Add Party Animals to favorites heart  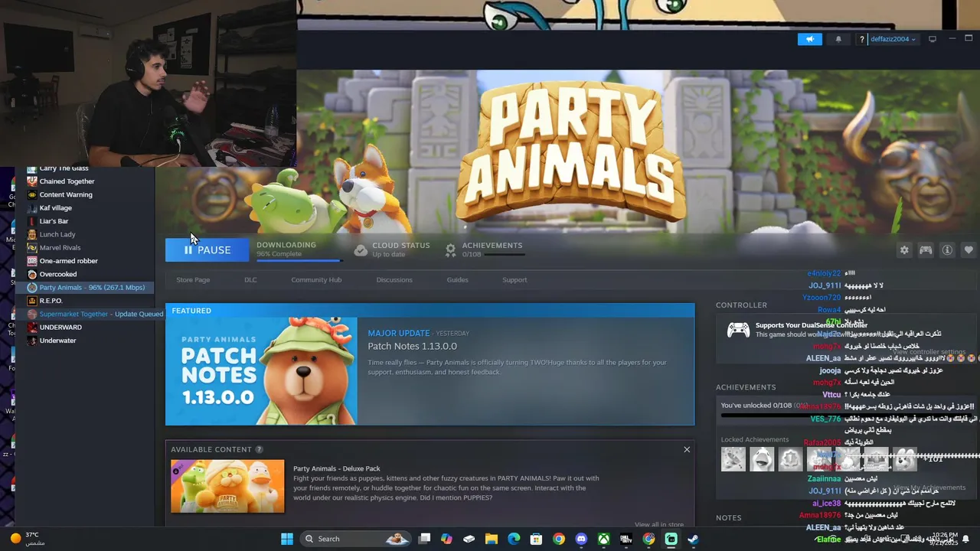[969, 250]
